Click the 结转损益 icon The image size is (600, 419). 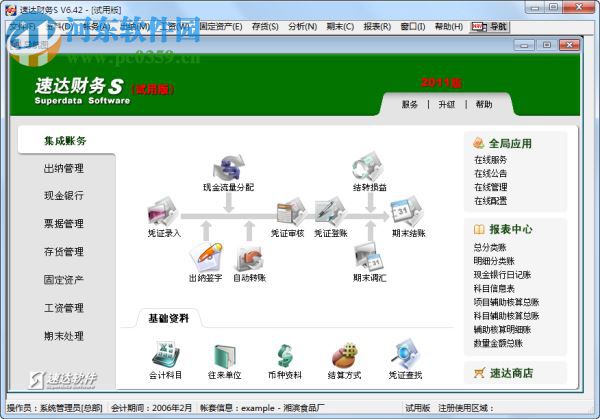coord(368,167)
